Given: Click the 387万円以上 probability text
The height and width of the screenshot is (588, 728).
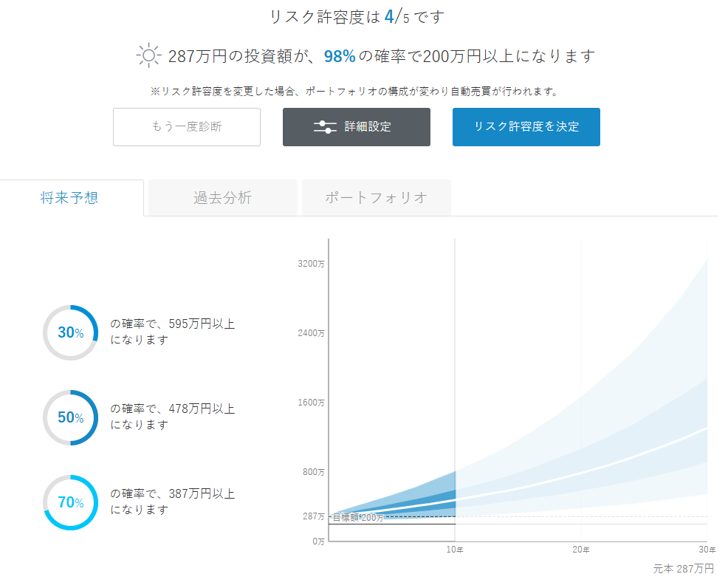Looking at the screenshot, I should point(173,502).
